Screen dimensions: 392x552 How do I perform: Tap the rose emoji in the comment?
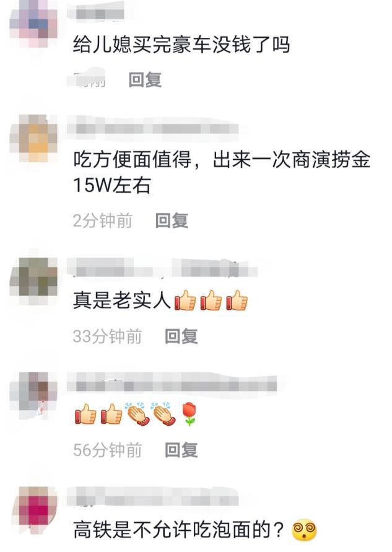[189, 414]
